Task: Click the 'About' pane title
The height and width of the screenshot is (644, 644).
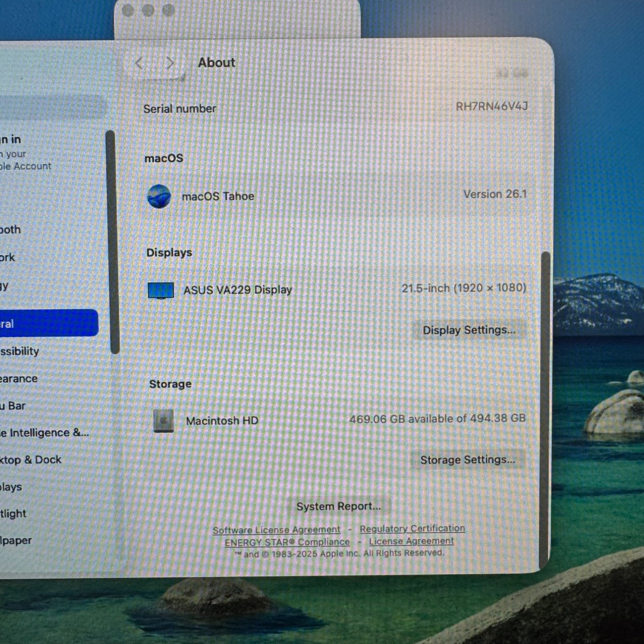Action: 217,63
